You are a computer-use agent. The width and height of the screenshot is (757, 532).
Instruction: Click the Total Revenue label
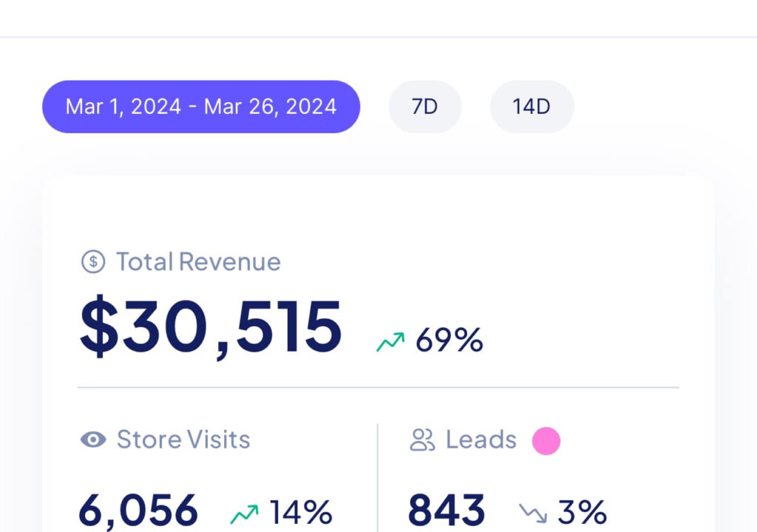(x=198, y=262)
